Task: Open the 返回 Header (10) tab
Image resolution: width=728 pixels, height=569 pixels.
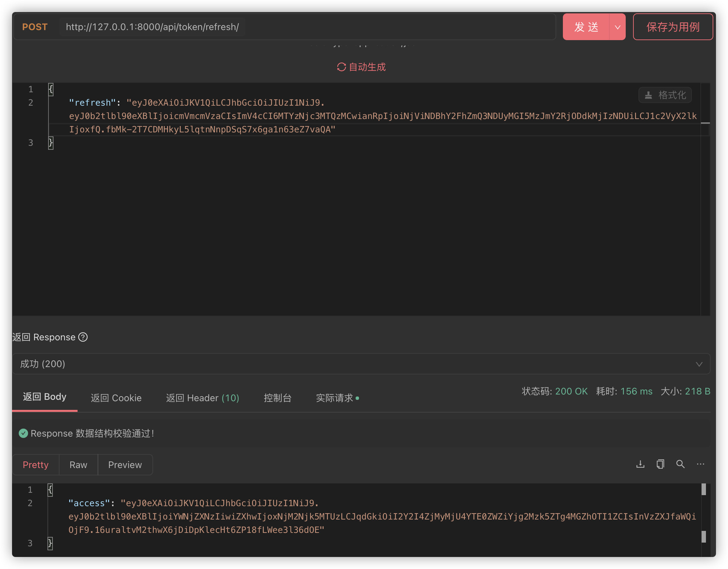Action: (203, 398)
